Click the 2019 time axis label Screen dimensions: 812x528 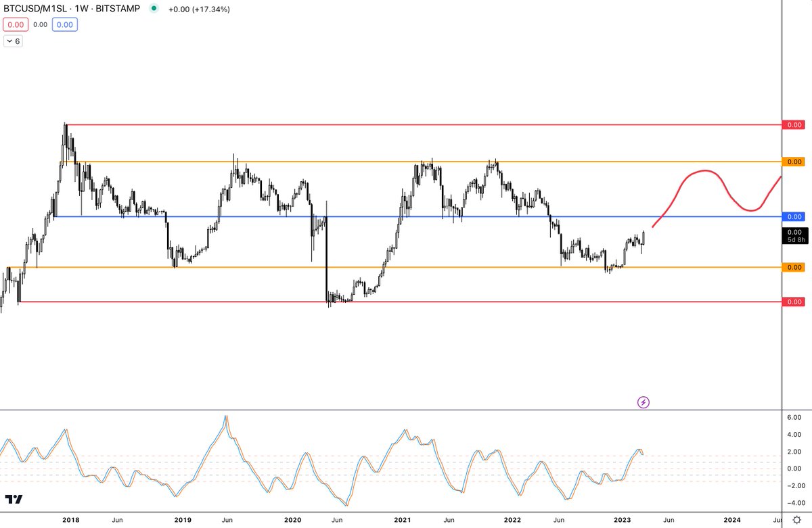(182, 520)
